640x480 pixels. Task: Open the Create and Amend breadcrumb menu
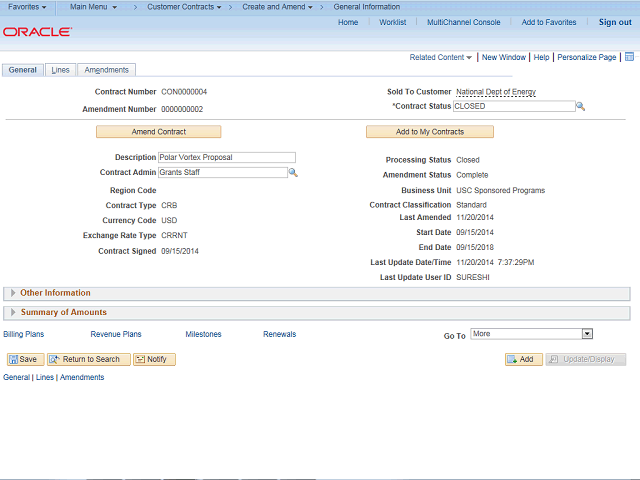click(277, 7)
